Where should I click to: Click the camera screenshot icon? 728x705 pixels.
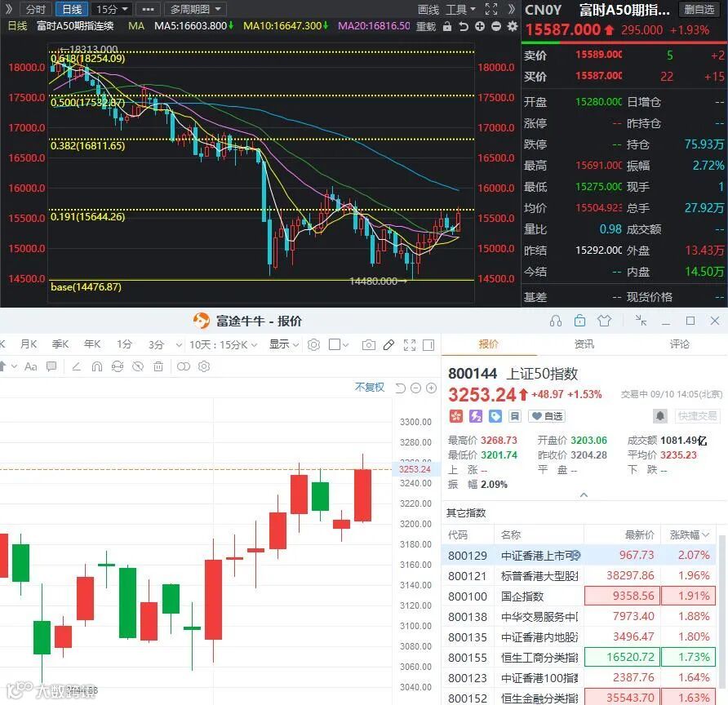(369, 345)
